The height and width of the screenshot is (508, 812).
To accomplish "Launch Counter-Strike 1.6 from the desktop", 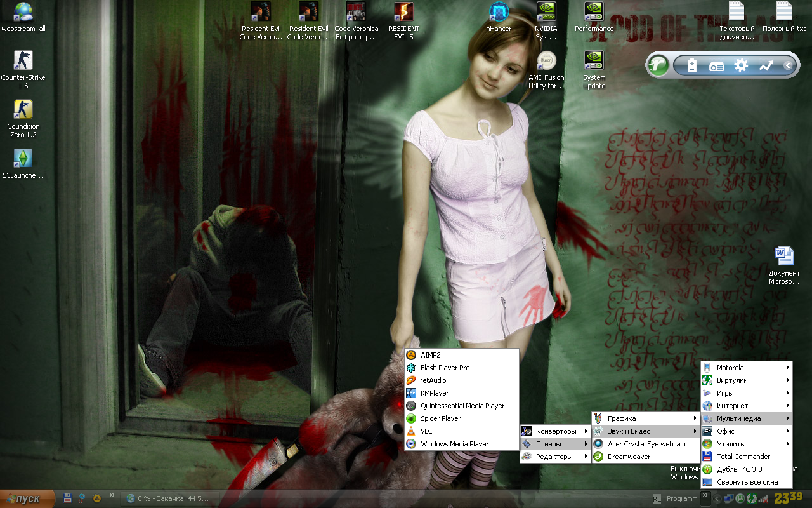I will [x=23, y=70].
